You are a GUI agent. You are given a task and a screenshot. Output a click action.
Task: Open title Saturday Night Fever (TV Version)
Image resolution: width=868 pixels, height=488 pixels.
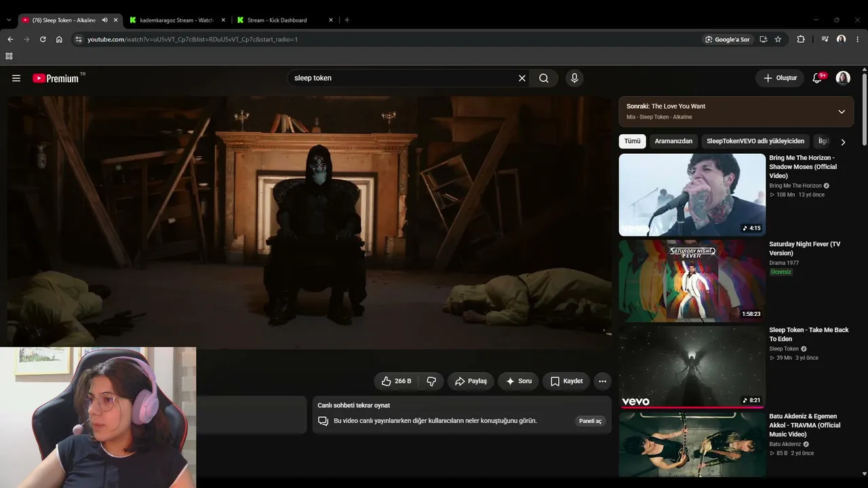click(805, 249)
